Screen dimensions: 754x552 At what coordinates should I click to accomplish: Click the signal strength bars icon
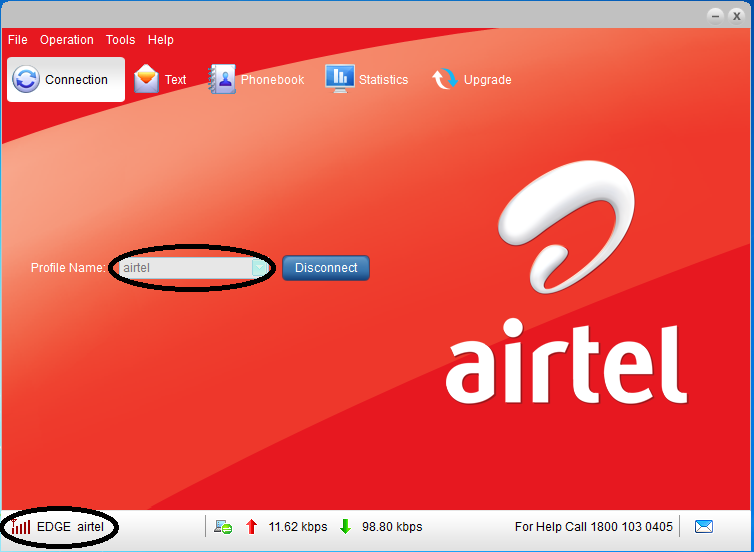pyautogui.click(x=21, y=527)
